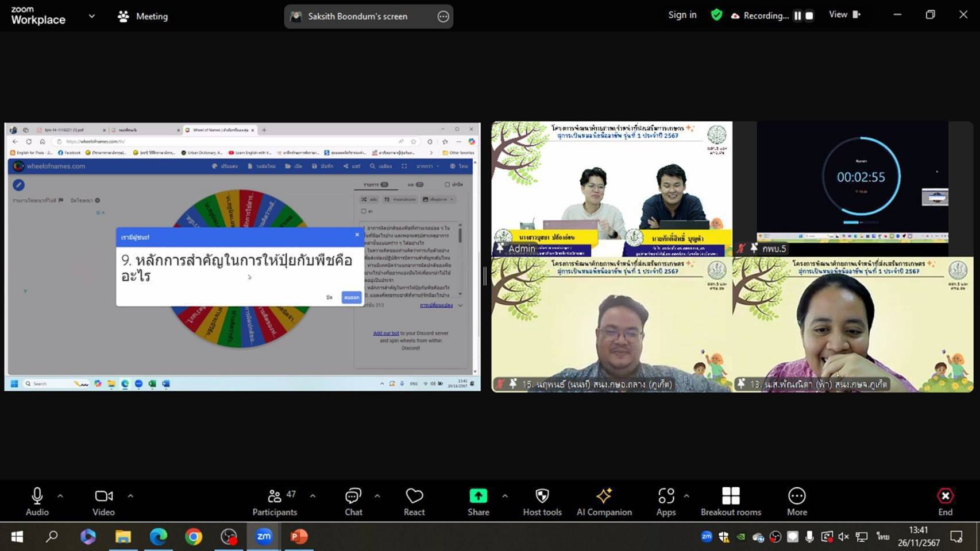Click the red End meeting icon
980x551 pixels.
point(946,495)
